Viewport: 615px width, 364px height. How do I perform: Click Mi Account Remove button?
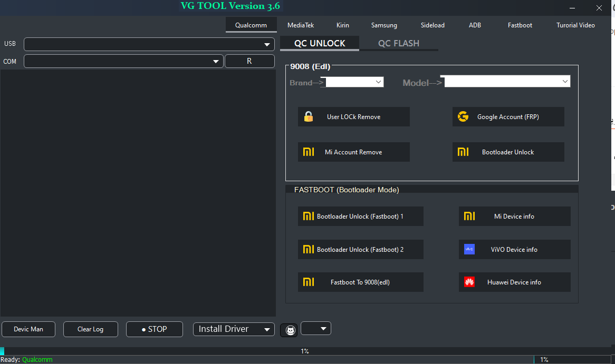tap(354, 152)
